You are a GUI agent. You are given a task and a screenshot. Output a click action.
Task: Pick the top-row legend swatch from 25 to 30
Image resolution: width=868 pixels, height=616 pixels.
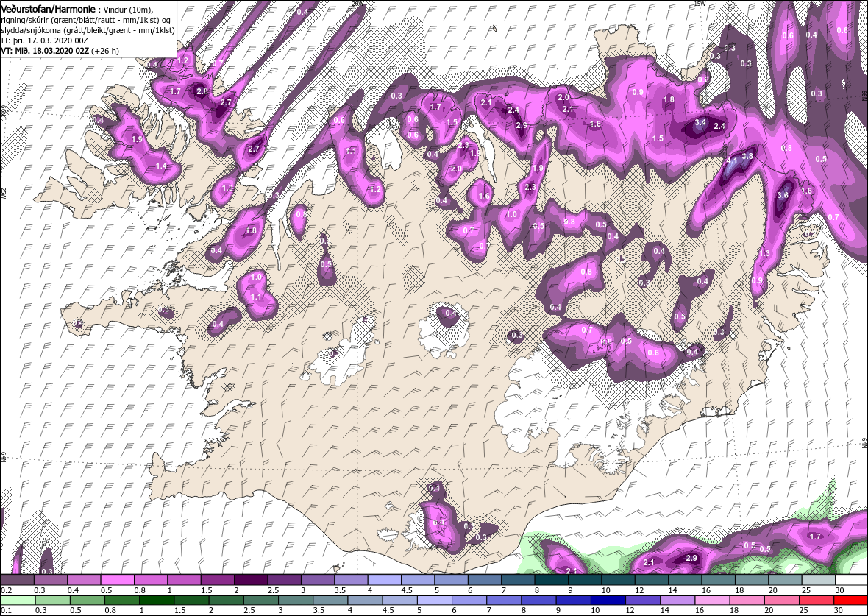click(x=819, y=579)
